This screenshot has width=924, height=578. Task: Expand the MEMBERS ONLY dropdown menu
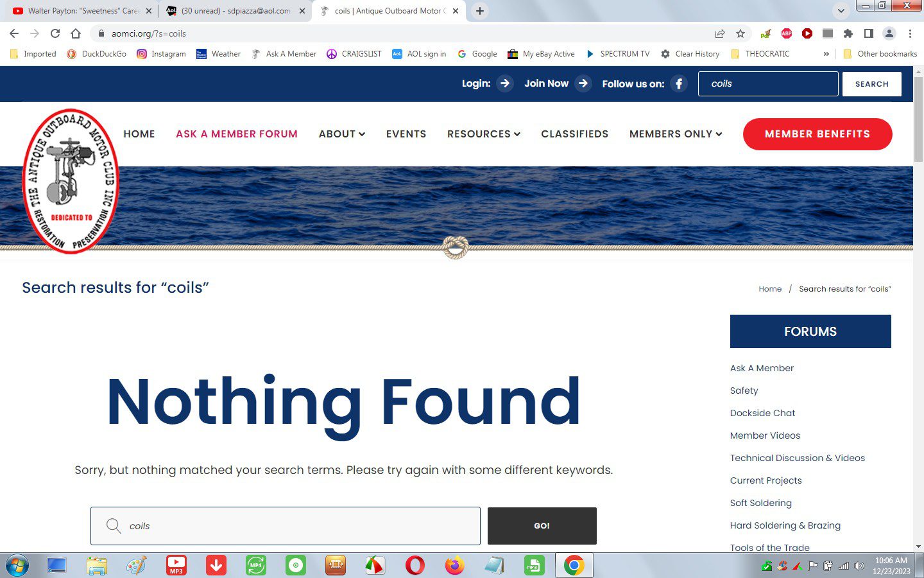coord(676,134)
